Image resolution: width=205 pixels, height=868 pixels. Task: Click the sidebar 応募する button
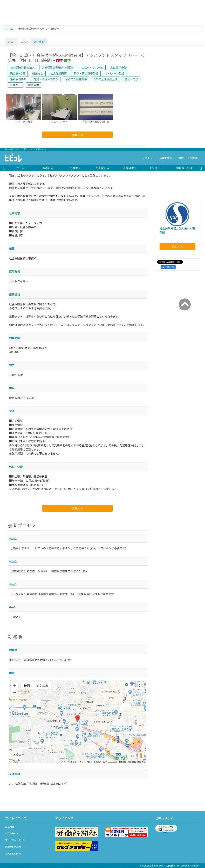tap(177, 247)
